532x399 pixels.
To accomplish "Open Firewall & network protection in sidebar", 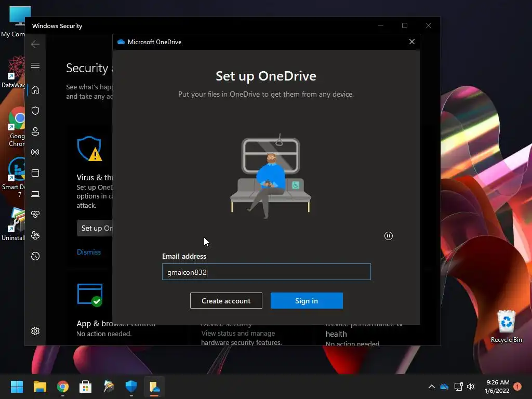I will coord(35,152).
